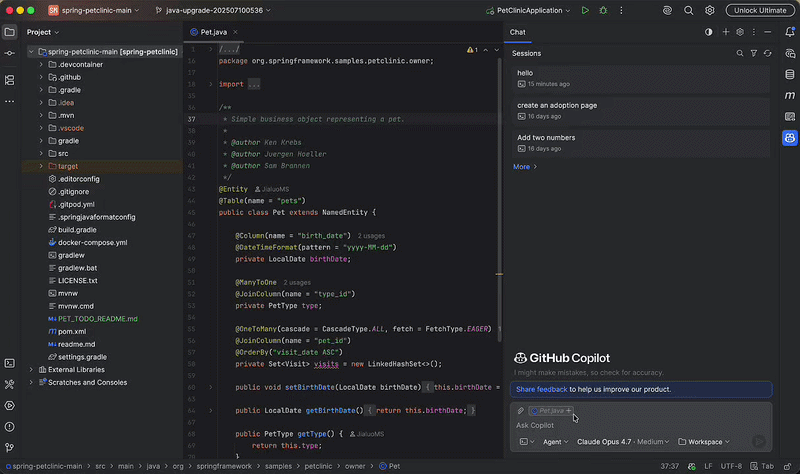
Task: Open the Problems tool window
Action: (x=10, y=427)
